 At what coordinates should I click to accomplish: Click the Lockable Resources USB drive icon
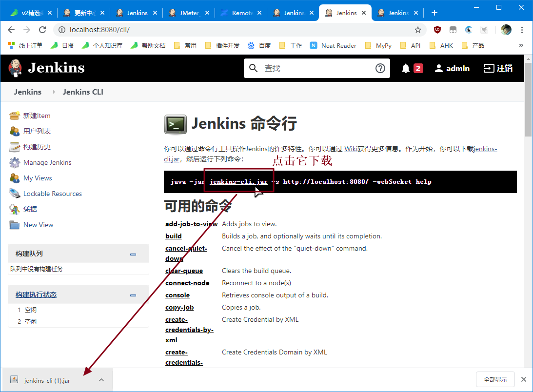tap(14, 194)
